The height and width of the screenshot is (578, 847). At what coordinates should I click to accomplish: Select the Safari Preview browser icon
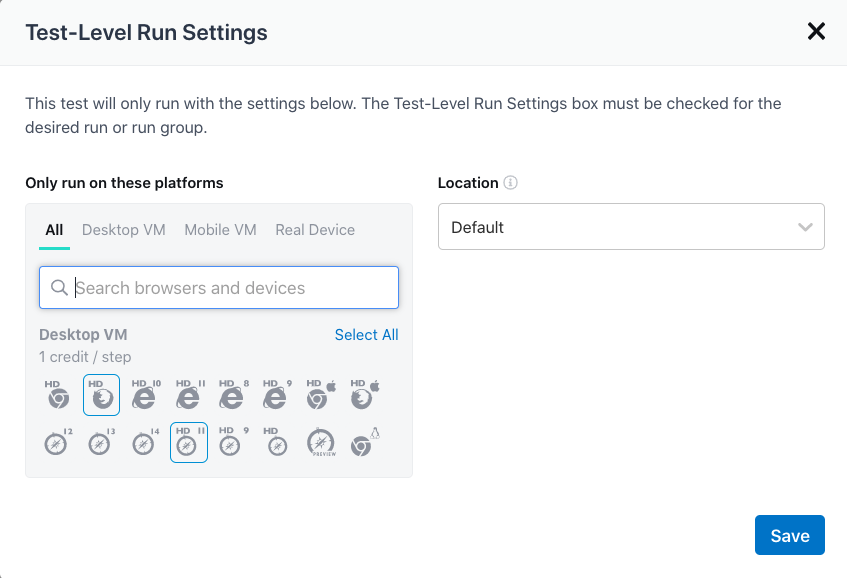tap(321, 442)
